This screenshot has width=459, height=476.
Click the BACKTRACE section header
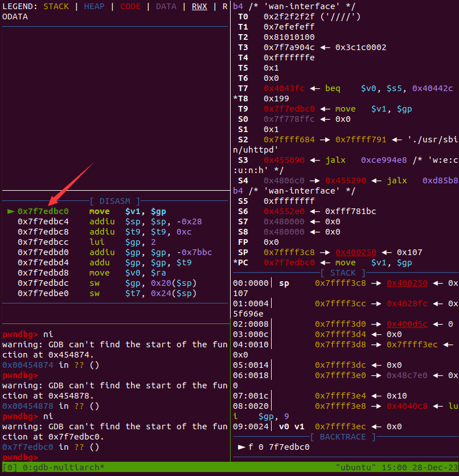pos(343,437)
